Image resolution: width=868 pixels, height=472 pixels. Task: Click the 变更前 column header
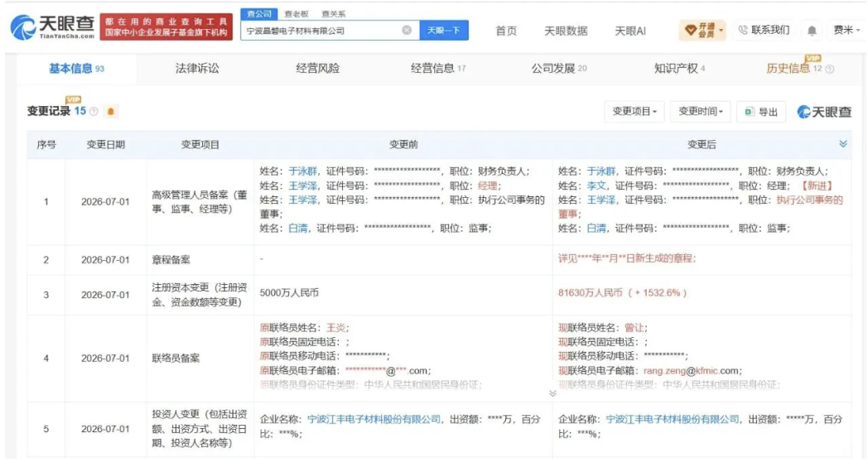403,144
